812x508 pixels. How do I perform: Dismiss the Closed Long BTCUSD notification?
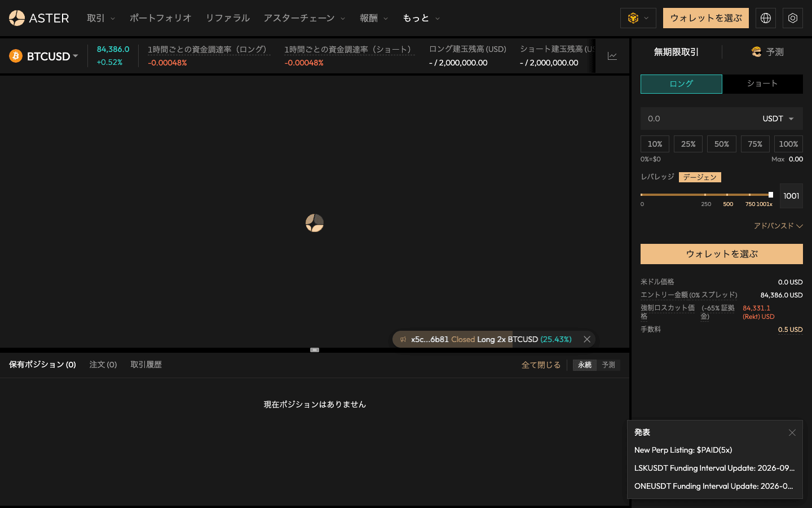(x=587, y=339)
